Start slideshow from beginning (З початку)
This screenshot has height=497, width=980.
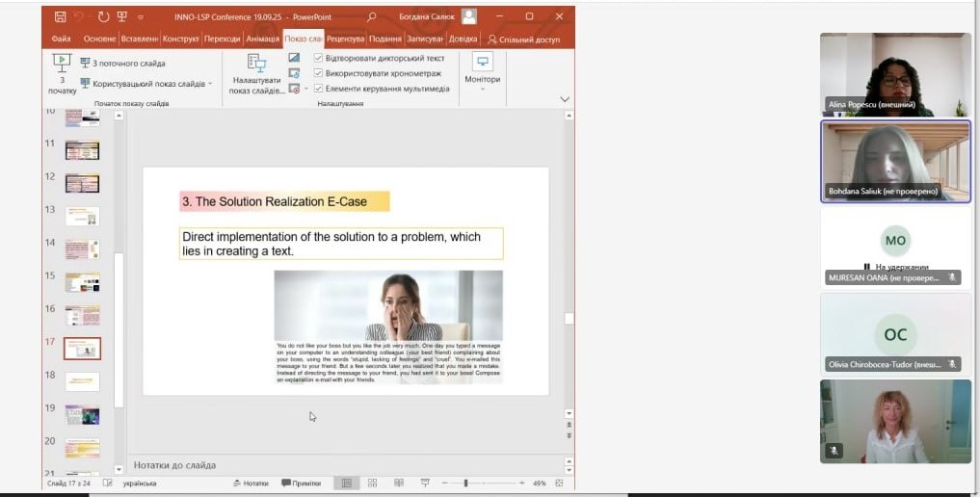[61, 73]
